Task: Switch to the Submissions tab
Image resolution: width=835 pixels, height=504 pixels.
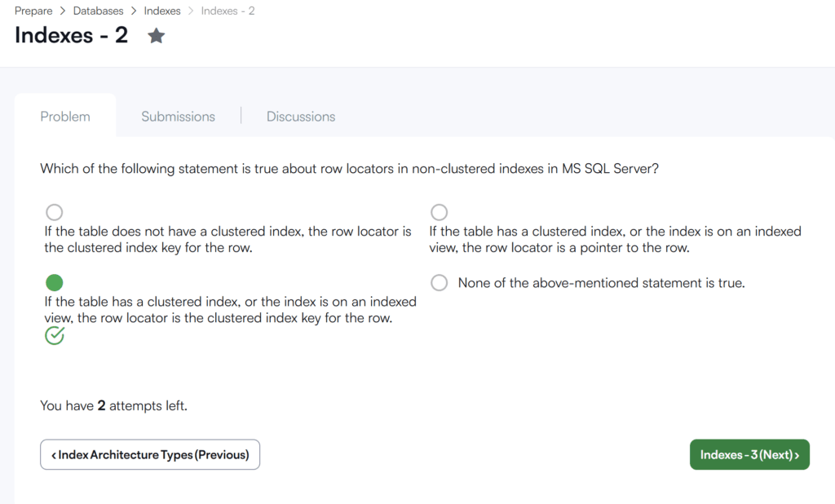Action: point(178,116)
